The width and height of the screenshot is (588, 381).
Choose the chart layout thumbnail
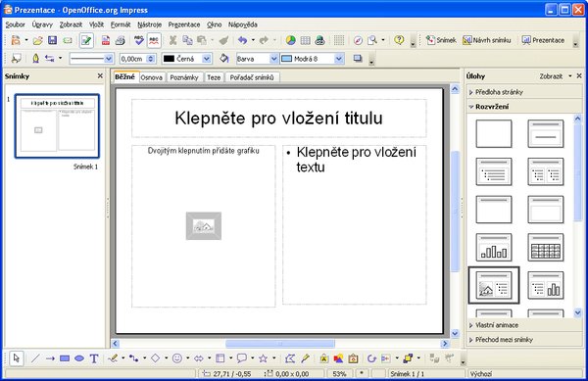tap(494, 247)
